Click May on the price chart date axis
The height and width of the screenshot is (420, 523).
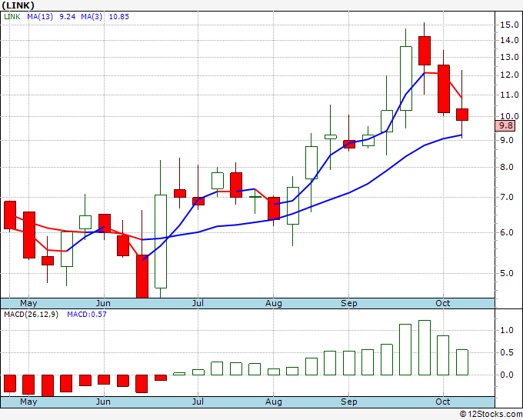(28, 304)
